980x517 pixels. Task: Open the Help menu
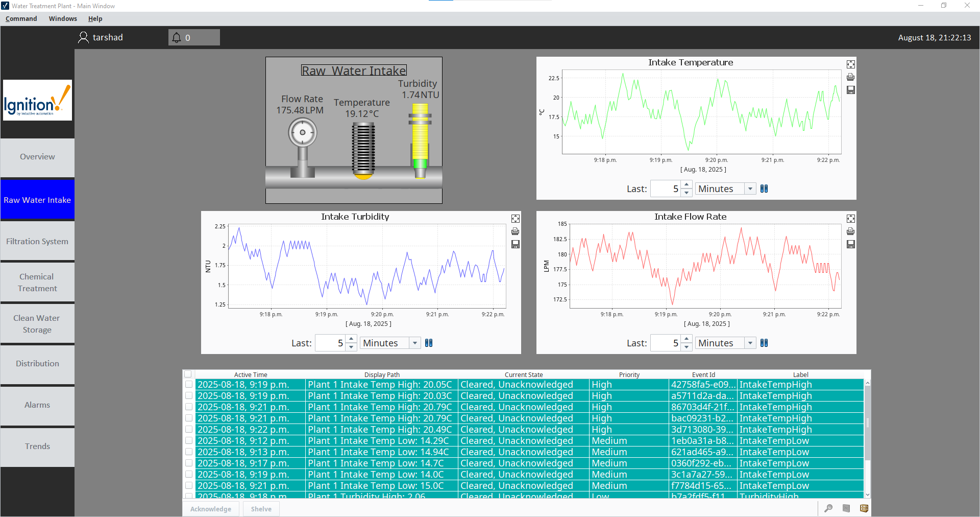click(x=95, y=18)
